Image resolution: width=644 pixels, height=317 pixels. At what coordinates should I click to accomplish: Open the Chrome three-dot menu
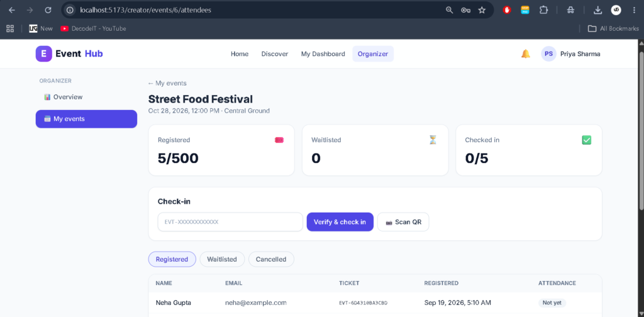(634, 10)
